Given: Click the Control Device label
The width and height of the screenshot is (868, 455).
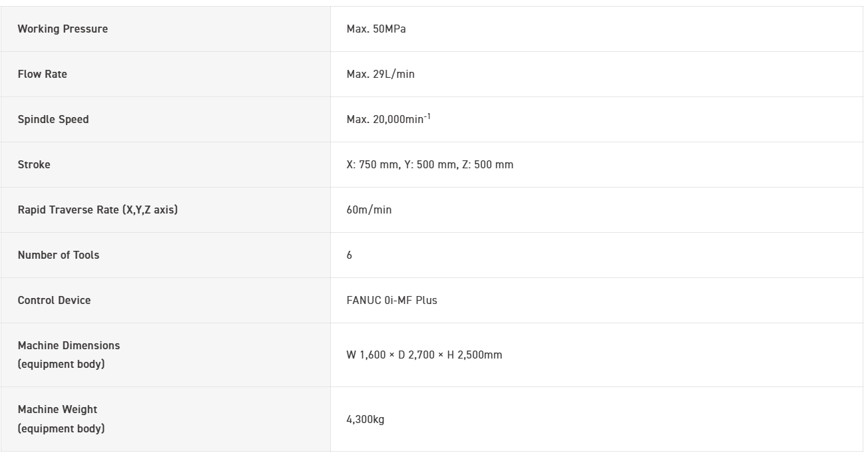Looking at the screenshot, I should click(x=55, y=301).
